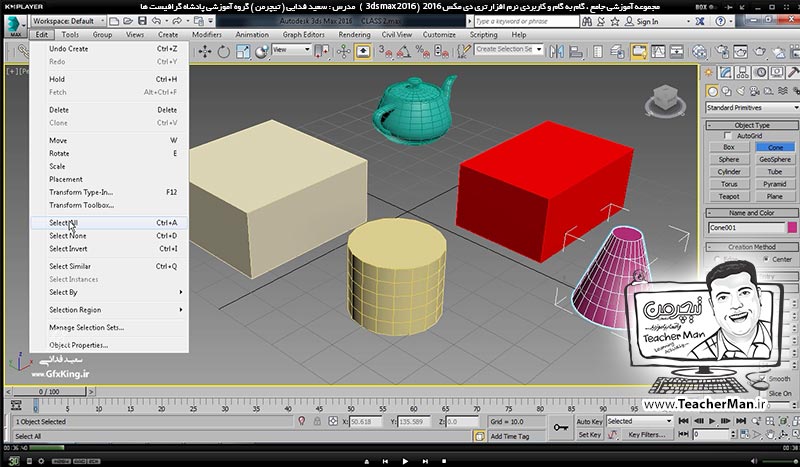Switch to the Modify panel tab
The width and height of the screenshot is (800, 467).
click(726, 72)
